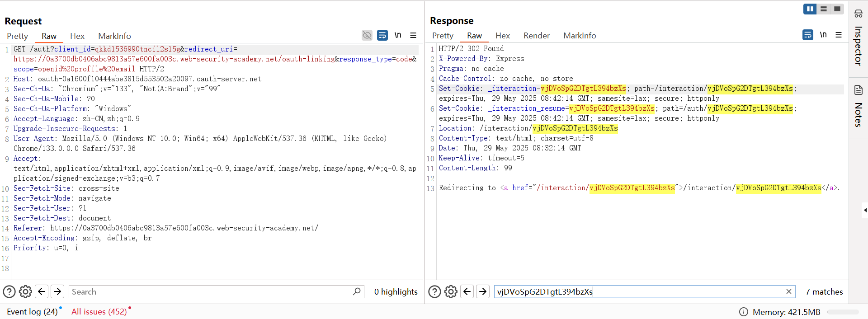This screenshot has width=868, height=319.
Task: Toggle word wrap icon in Response panel
Action: [x=808, y=35]
